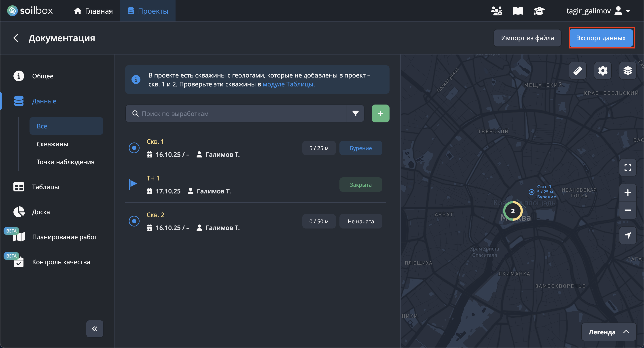This screenshot has height=348, width=644.
Task: Open tagir_galimov user account dropdown
Action: tap(597, 11)
